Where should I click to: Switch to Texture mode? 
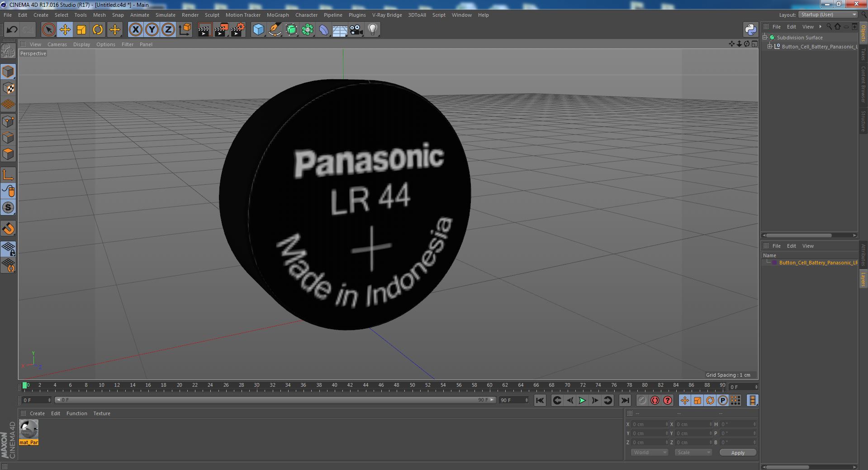8,88
